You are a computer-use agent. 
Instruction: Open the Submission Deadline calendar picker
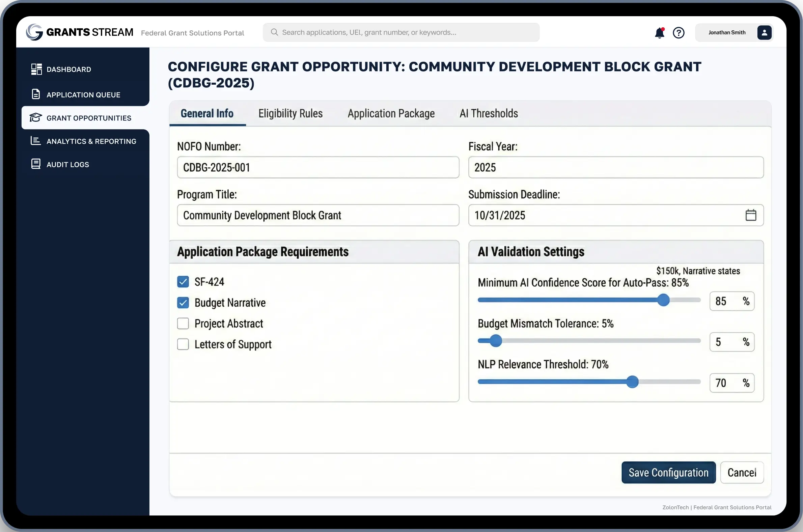pyautogui.click(x=751, y=215)
